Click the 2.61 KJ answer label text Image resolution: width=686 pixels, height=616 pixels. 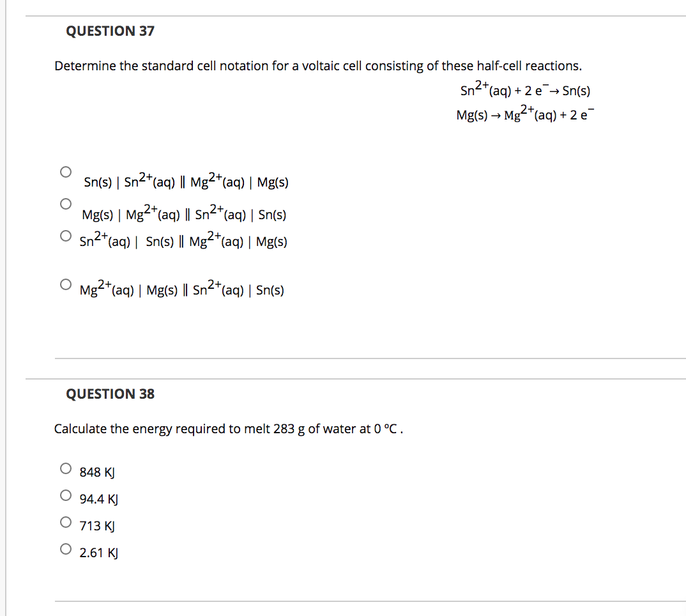point(99,553)
